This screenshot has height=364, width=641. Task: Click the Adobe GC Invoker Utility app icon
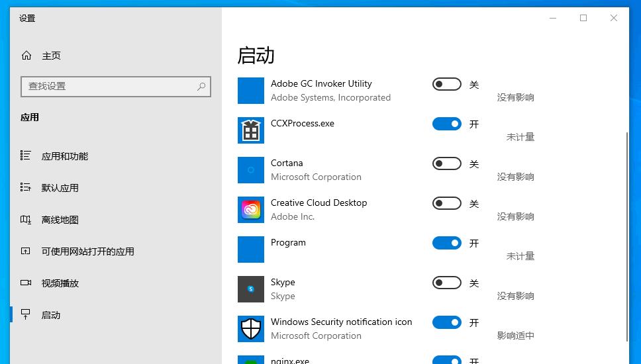[x=251, y=91]
